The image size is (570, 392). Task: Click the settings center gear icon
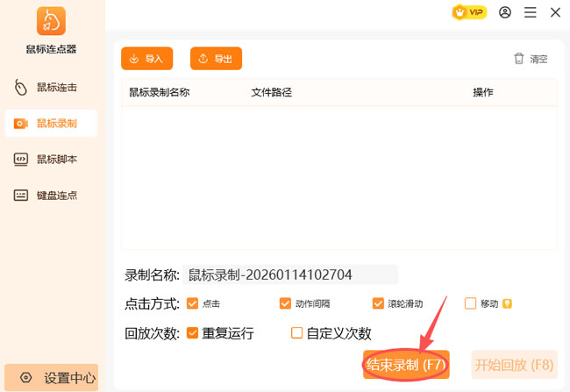pos(25,378)
